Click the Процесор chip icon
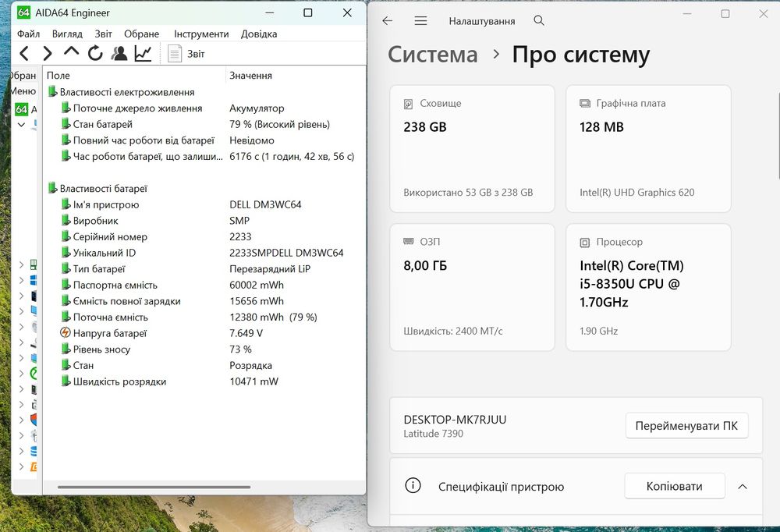This screenshot has height=532, width=780. point(585,243)
